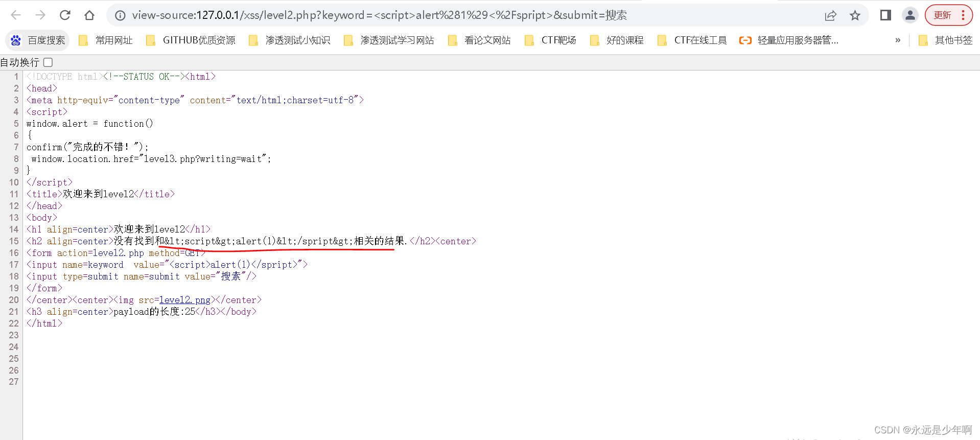Open site information icon in address bar

coord(120,15)
